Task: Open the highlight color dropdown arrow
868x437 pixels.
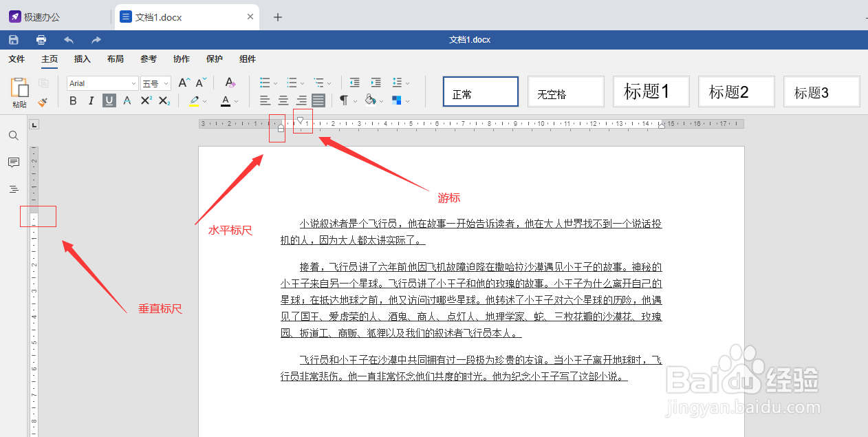Action: [x=205, y=102]
